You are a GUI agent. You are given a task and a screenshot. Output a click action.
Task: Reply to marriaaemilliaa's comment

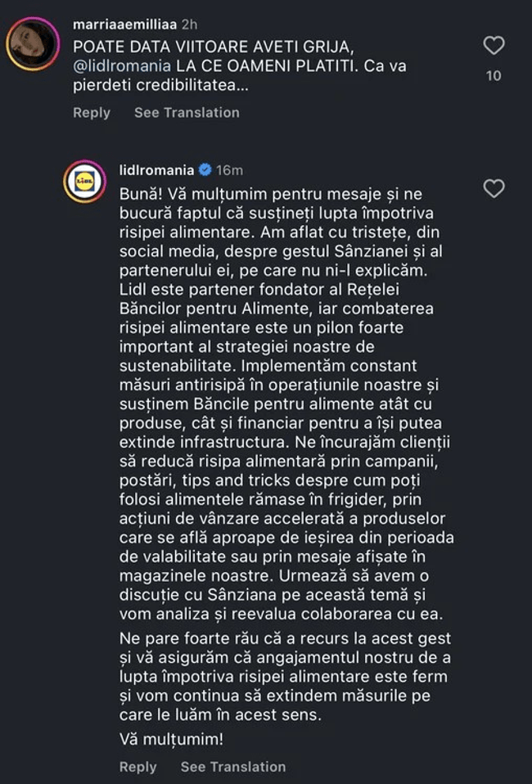(92, 112)
